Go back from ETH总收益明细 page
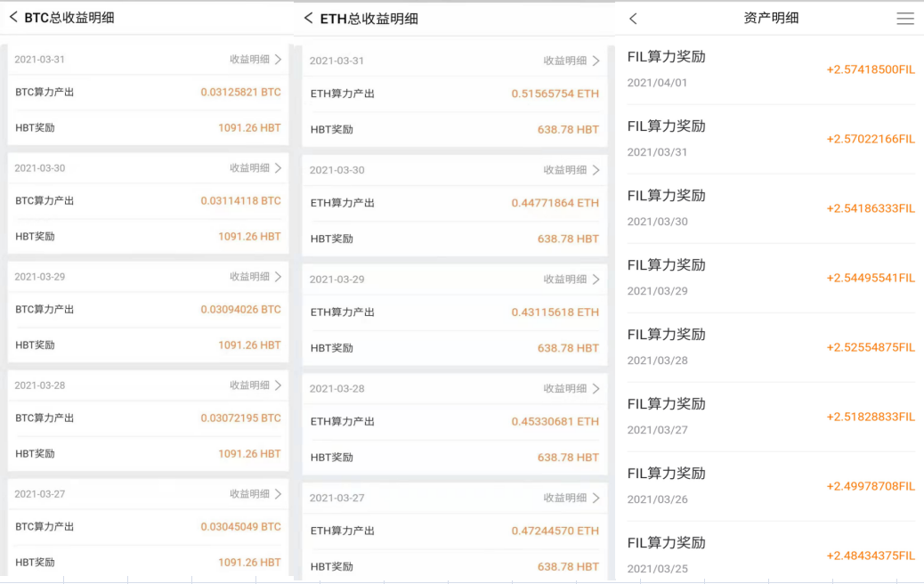The height and width of the screenshot is (584, 924). 308,18
